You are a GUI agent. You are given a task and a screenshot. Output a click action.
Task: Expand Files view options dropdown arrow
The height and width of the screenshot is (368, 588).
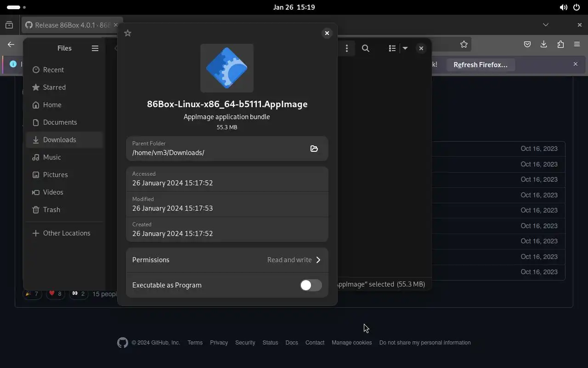pyautogui.click(x=405, y=48)
